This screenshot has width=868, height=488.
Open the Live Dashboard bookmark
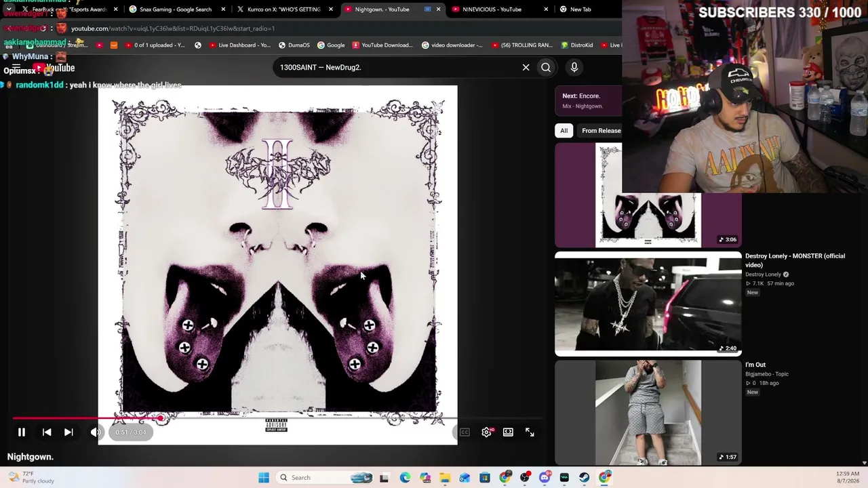tap(239, 45)
